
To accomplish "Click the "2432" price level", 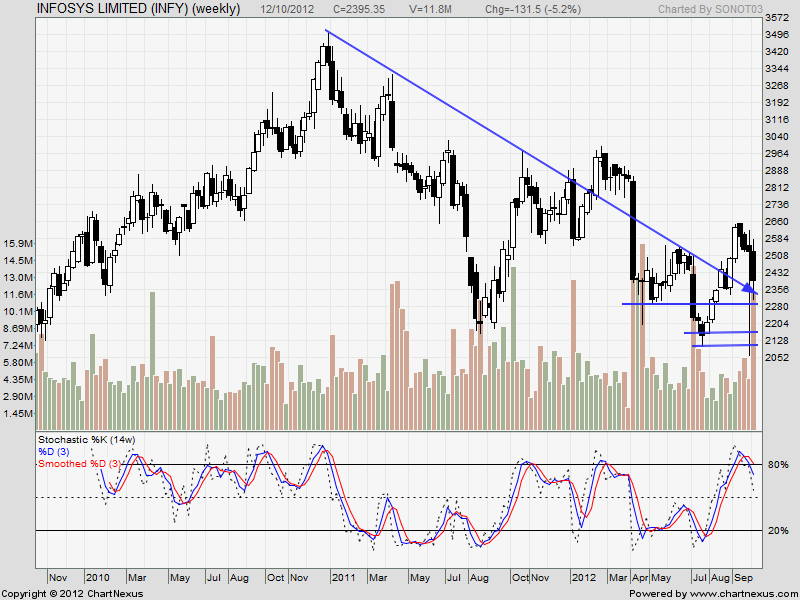I will point(777,272).
